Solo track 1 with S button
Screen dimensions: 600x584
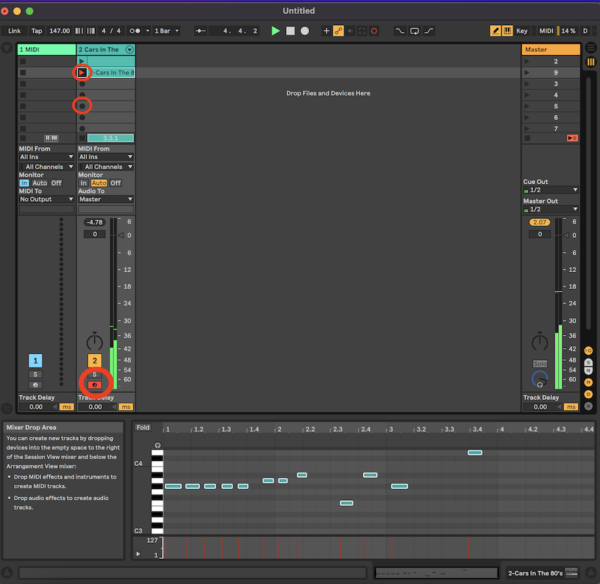[35, 374]
